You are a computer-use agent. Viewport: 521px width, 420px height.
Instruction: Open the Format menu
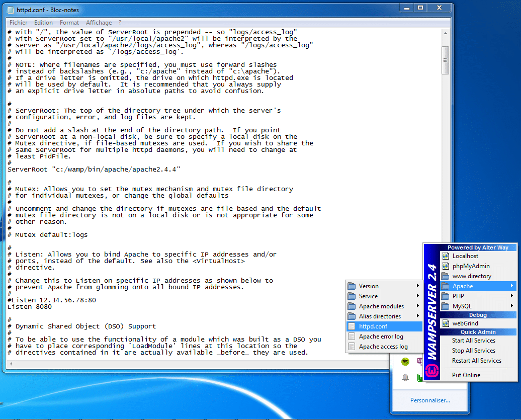69,23
